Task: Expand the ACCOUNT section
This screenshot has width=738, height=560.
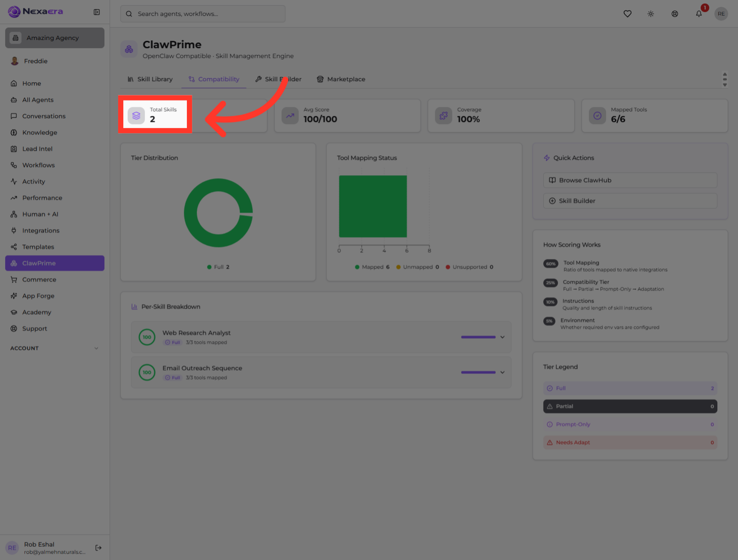Action: (x=55, y=348)
